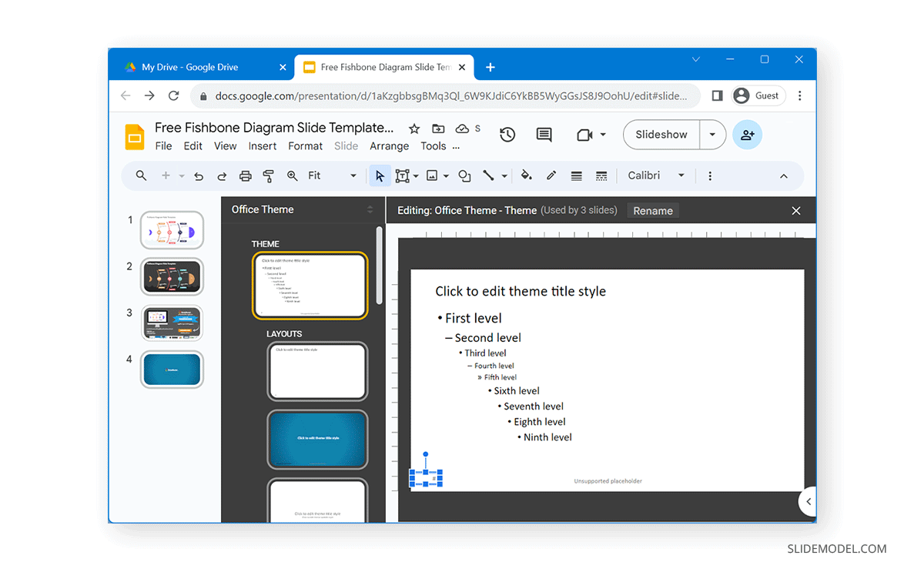Select slide 3 in the filmstrip

[172, 323]
